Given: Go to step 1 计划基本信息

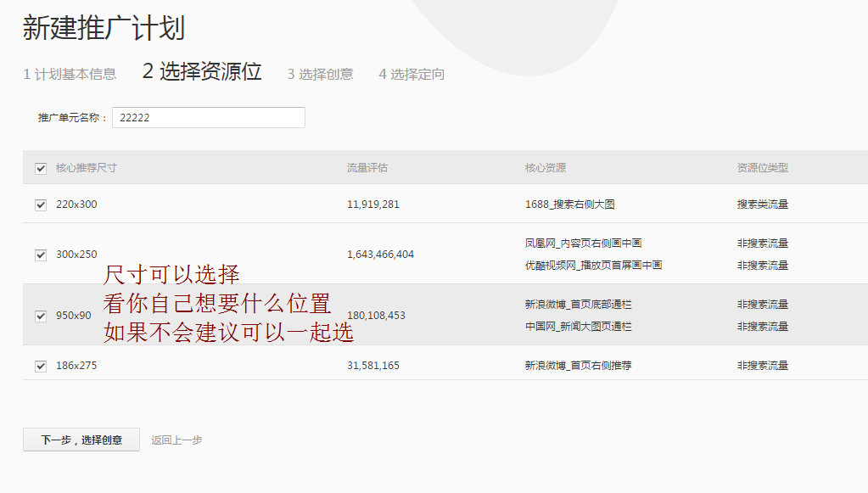Looking at the screenshot, I should [70, 75].
